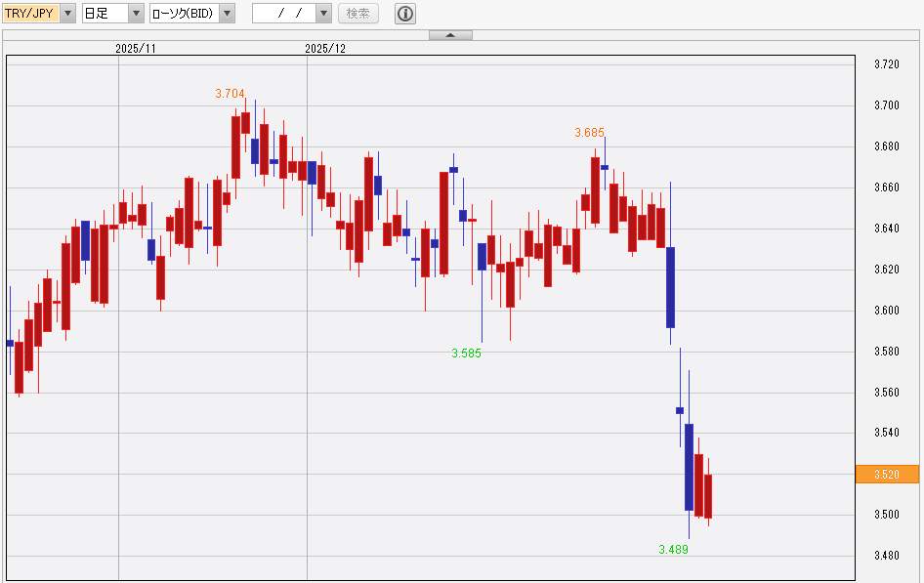Image resolution: width=924 pixels, height=583 pixels.
Task: Click the 3.704 high price label
Action: [x=230, y=94]
